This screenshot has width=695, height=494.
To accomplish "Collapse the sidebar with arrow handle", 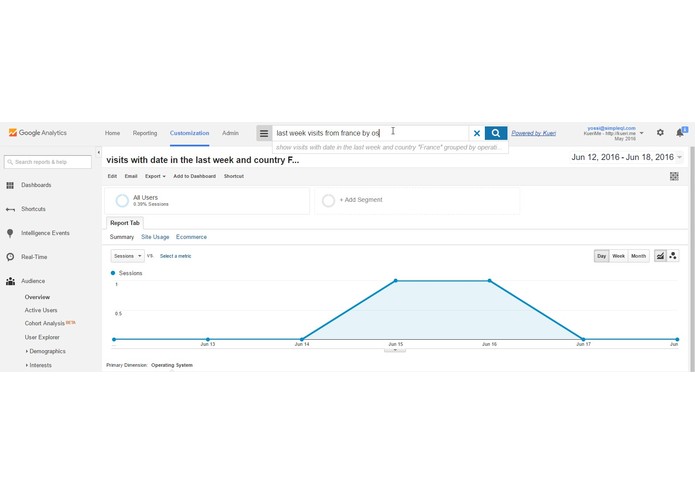I will point(98,152).
